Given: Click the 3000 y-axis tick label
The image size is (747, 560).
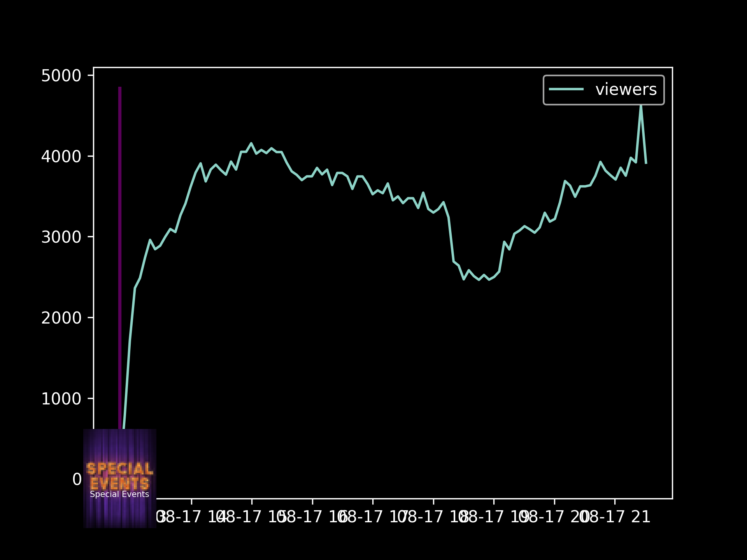Looking at the screenshot, I should point(61,237).
